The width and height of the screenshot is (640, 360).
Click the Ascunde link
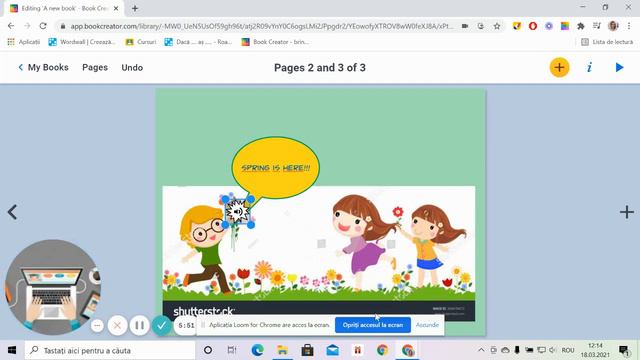(x=427, y=325)
